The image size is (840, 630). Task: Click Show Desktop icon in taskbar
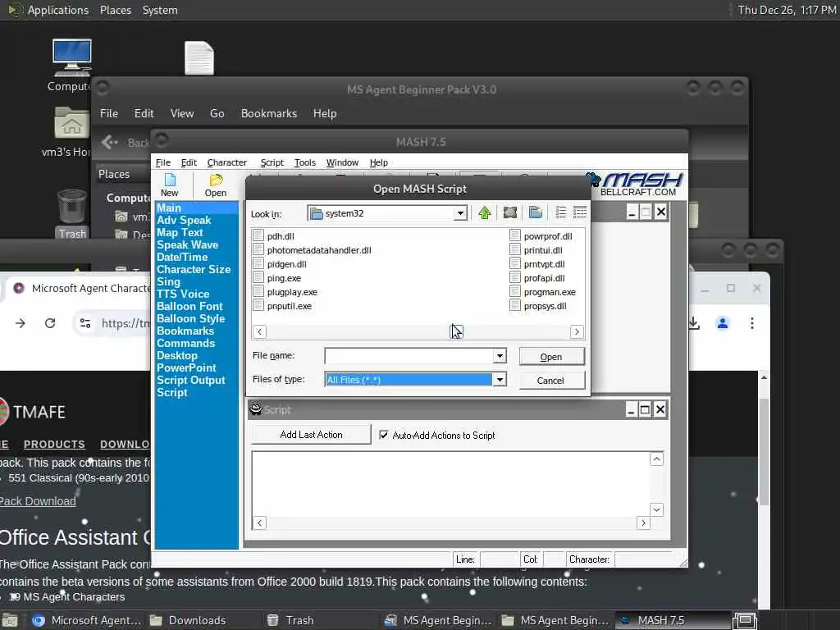click(745, 620)
